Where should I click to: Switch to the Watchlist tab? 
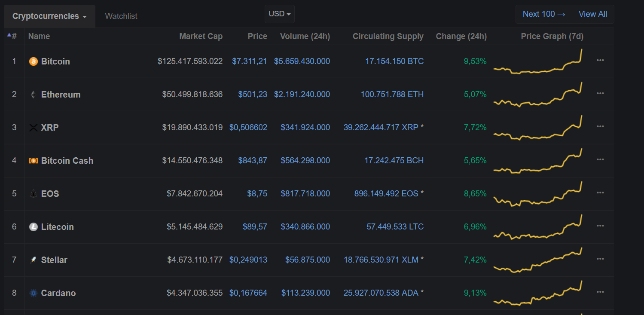tap(121, 16)
